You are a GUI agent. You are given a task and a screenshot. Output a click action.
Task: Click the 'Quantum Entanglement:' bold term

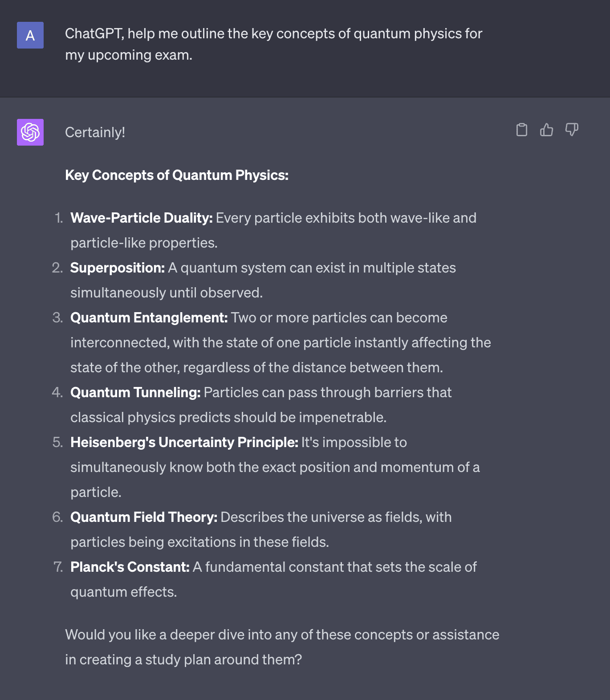tap(149, 317)
